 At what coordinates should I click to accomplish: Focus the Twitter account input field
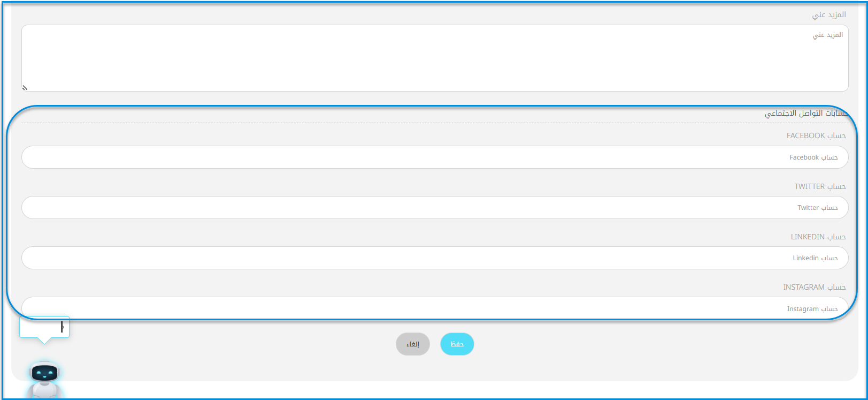pyautogui.click(x=435, y=207)
